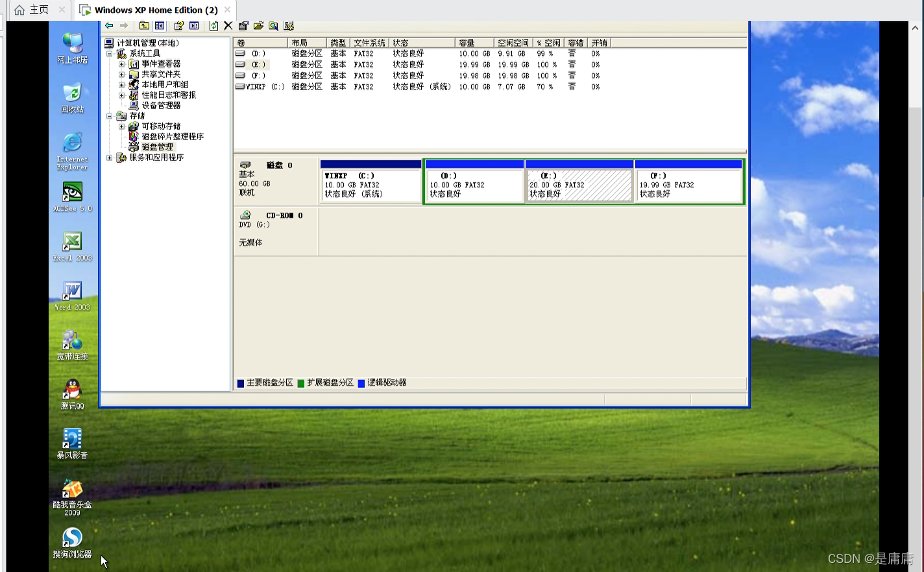Expand the 性能日志和警报 tree node
The height and width of the screenshot is (572, 924).
point(121,95)
